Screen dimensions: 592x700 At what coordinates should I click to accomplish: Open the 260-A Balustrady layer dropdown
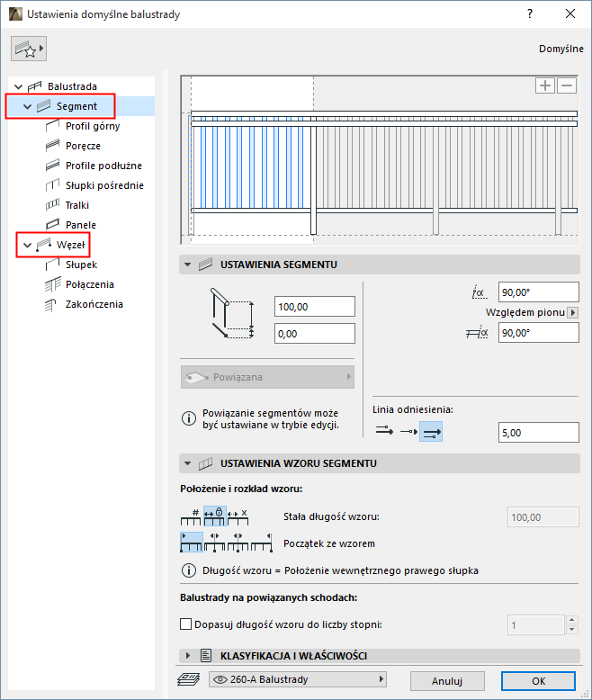(x=298, y=679)
